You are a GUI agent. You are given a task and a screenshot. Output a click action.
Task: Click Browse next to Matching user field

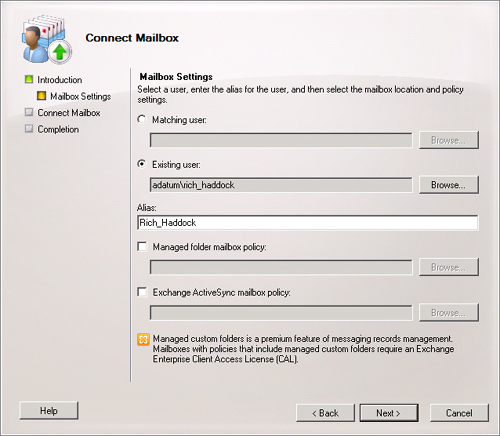pos(448,140)
